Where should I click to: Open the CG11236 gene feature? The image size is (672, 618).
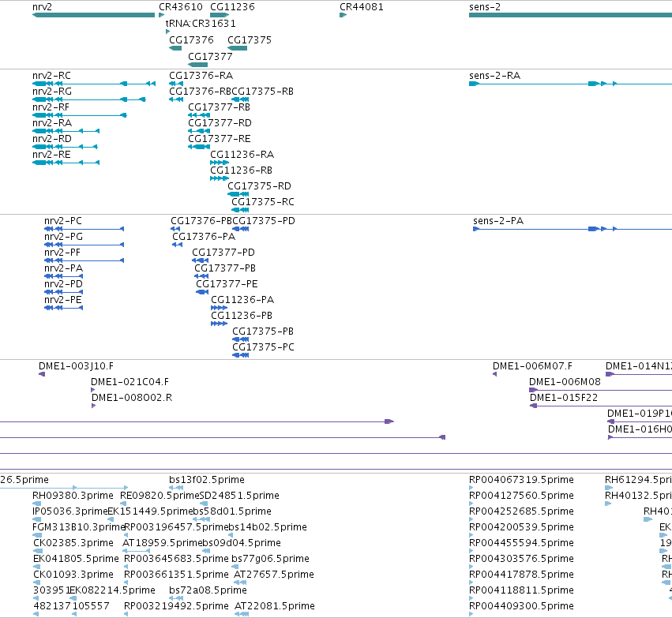[x=220, y=15]
